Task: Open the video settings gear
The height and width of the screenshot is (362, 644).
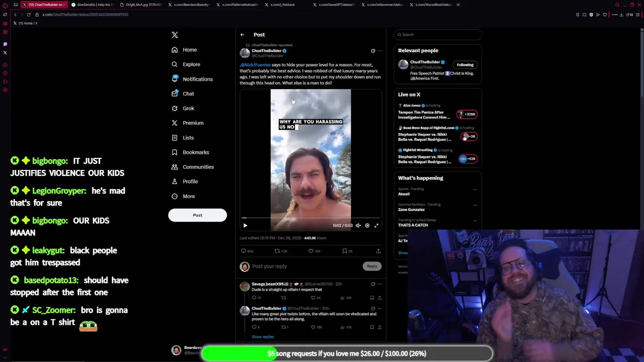Action: click(367, 225)
